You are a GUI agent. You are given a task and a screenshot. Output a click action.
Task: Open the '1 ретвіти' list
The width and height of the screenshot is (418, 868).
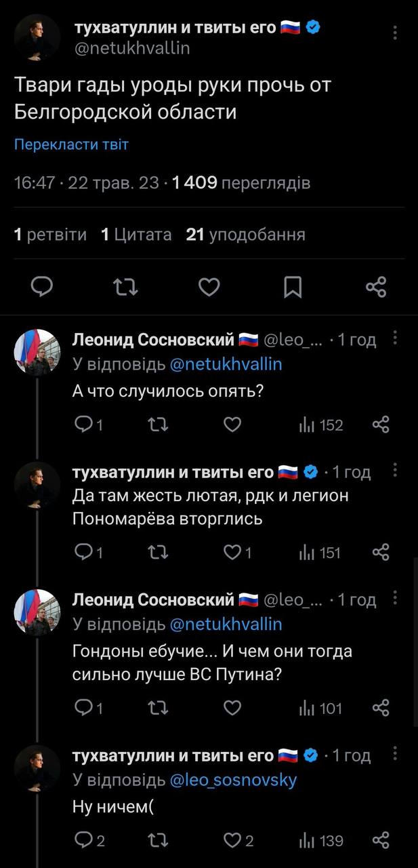(x=51, y=235)
